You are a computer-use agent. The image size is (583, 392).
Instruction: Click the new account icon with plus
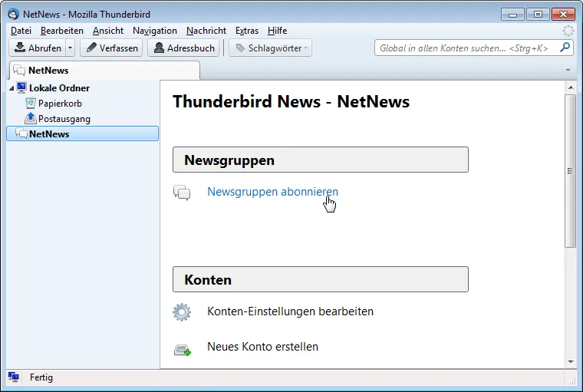183,350
